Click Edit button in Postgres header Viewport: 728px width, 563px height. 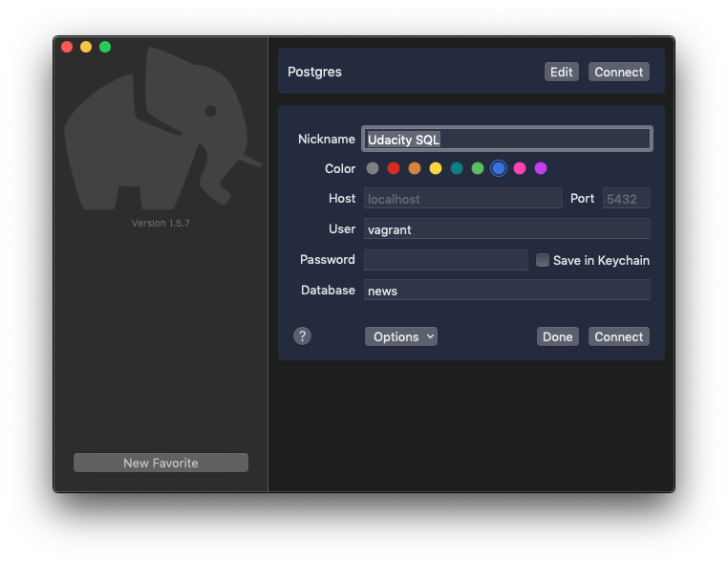coord(562,72)
